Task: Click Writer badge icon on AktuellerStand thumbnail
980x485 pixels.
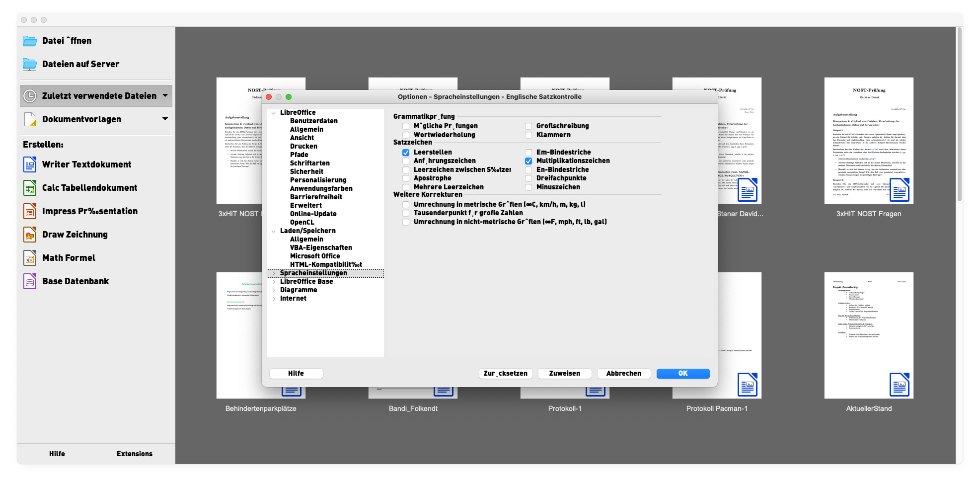Action: pyautogui.click(x=900, y=385)
